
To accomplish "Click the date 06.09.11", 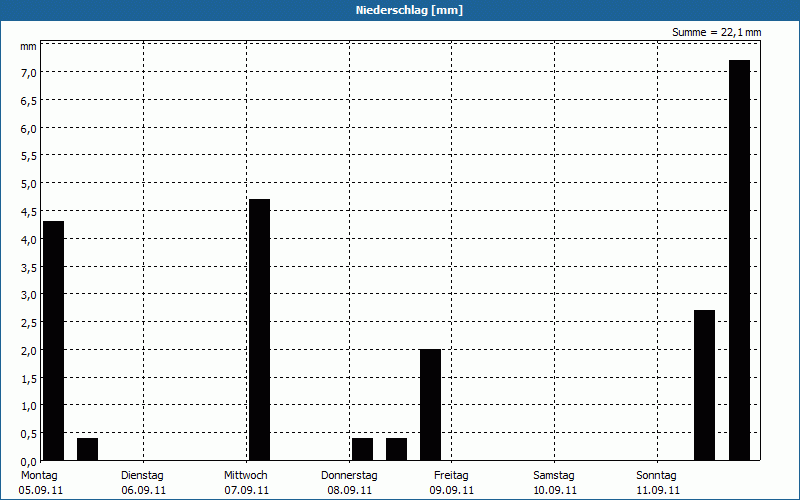I will 143,491.
